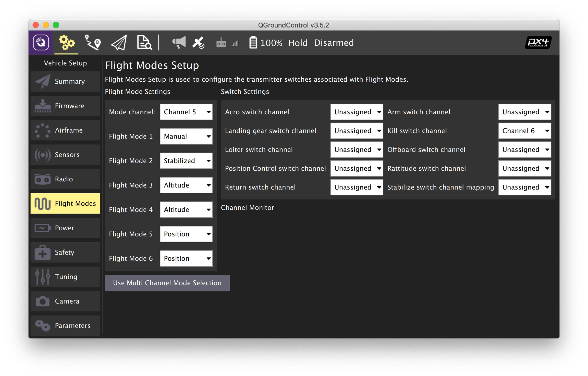Screen dimensions: 588x376
Task: Click Use Multi Channel Mode Selection button
Action: click(x=167, y=283)
